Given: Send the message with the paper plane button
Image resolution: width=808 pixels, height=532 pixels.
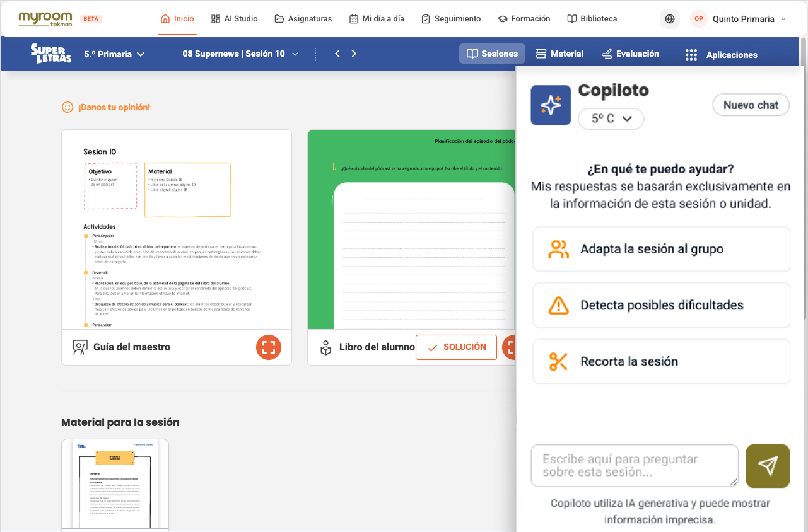Looking at the screenshot, I should click(768, 466).
